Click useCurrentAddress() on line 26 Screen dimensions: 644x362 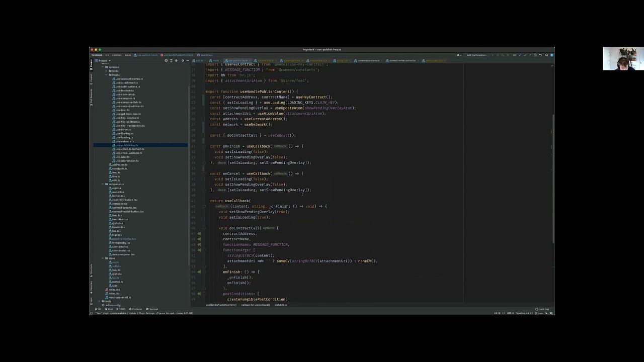pyautogui.click(x=266, y=119)
